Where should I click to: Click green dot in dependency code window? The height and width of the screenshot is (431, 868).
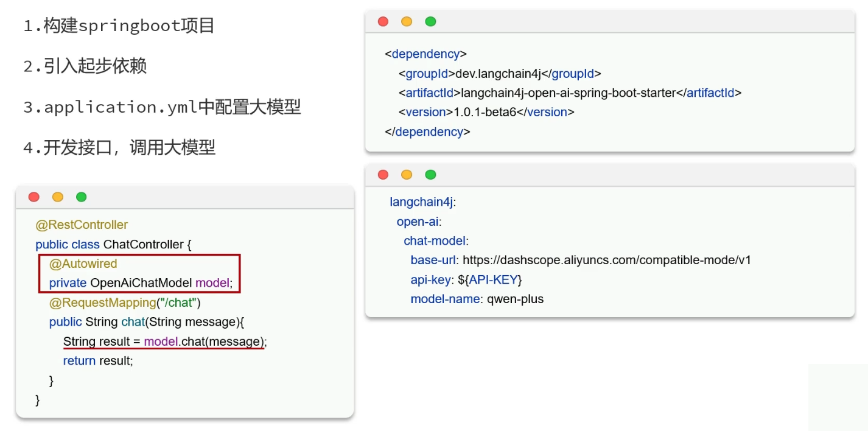pos(430,21)
